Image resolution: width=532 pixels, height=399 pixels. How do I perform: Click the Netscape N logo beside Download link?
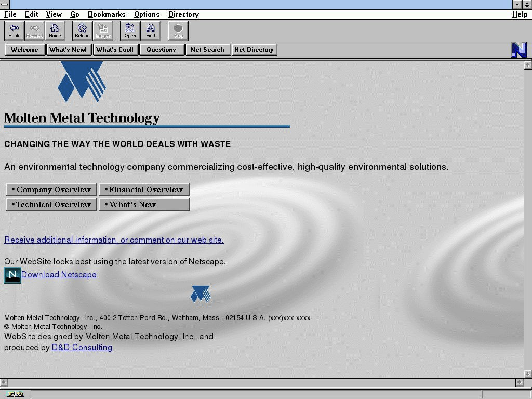12,275
